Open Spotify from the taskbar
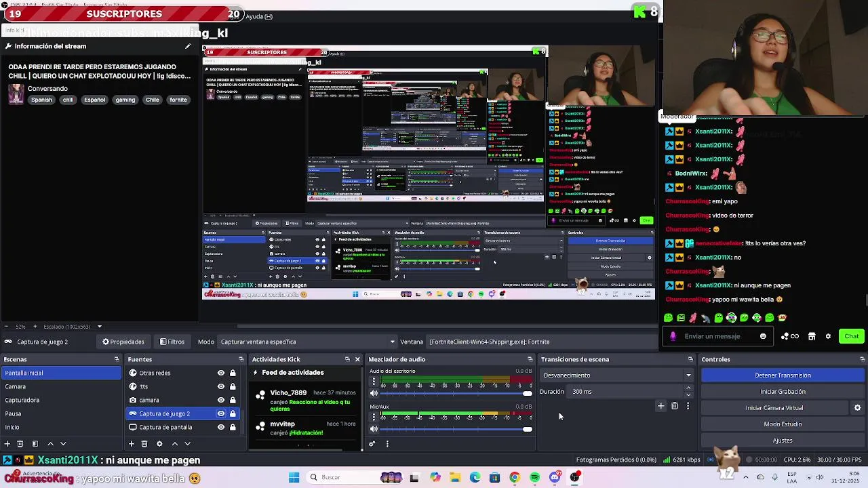The image size is (868, 488). [x=534, y=477]
